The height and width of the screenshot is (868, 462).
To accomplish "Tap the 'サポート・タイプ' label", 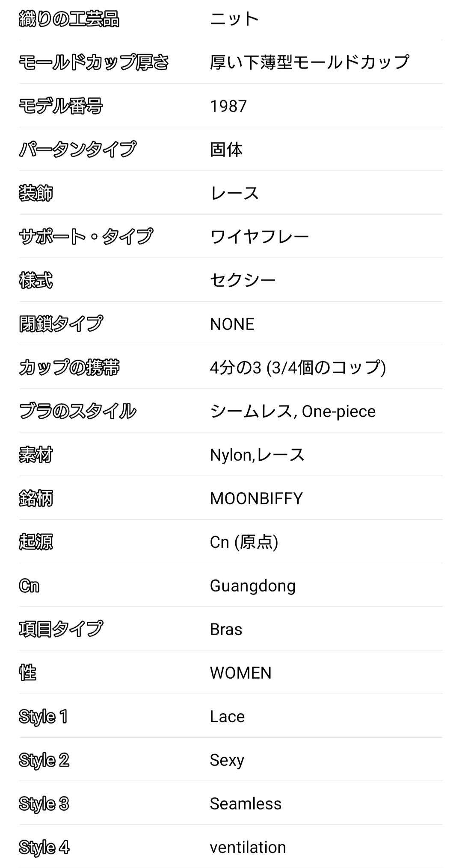I will (86, 237).
